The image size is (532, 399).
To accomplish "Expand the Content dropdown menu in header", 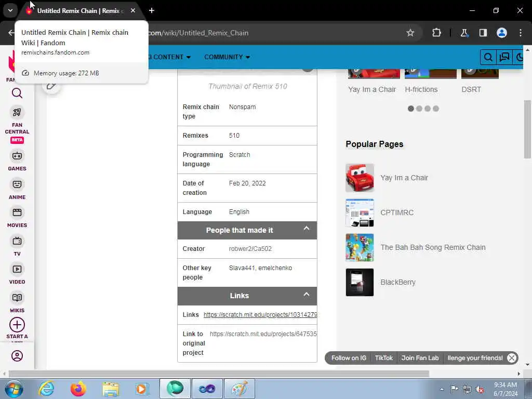I will [170, 57].
